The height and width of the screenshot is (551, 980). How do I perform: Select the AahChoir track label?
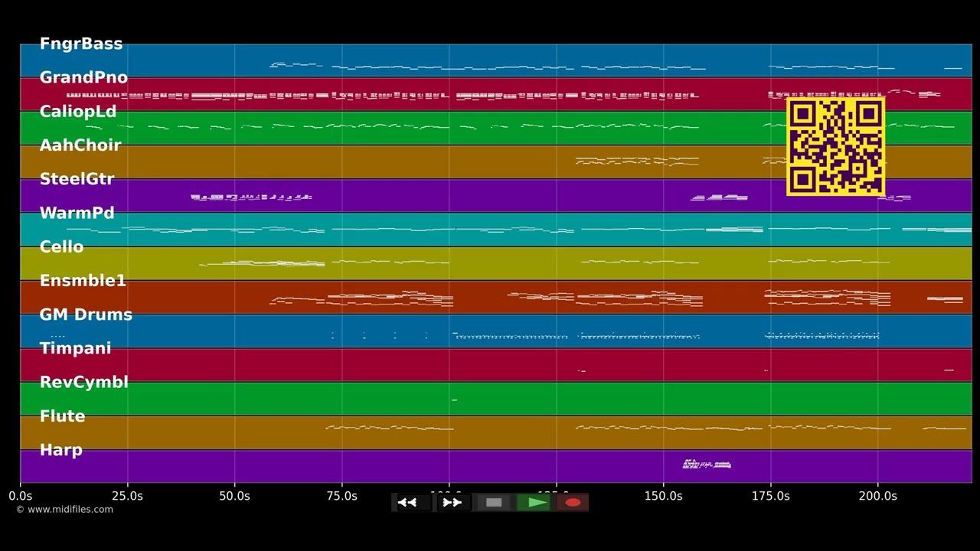[x=80, y=145]
